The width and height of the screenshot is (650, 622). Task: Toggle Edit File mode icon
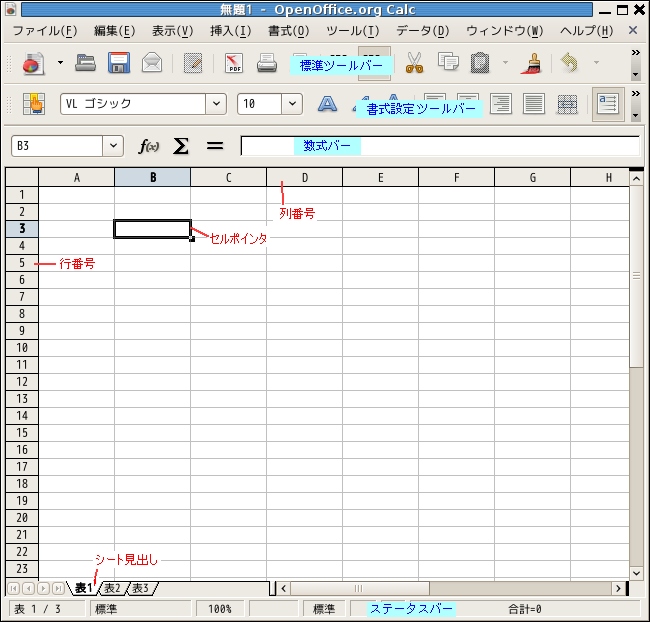(x=193, y=63)
